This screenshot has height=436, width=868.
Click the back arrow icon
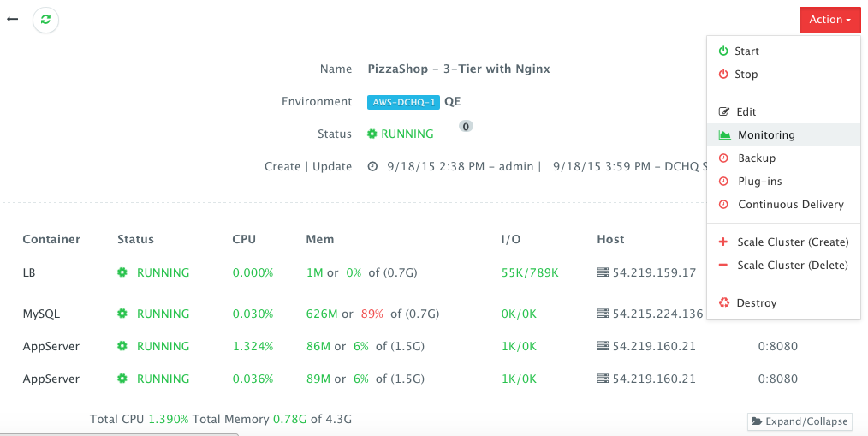pos(12,19)
